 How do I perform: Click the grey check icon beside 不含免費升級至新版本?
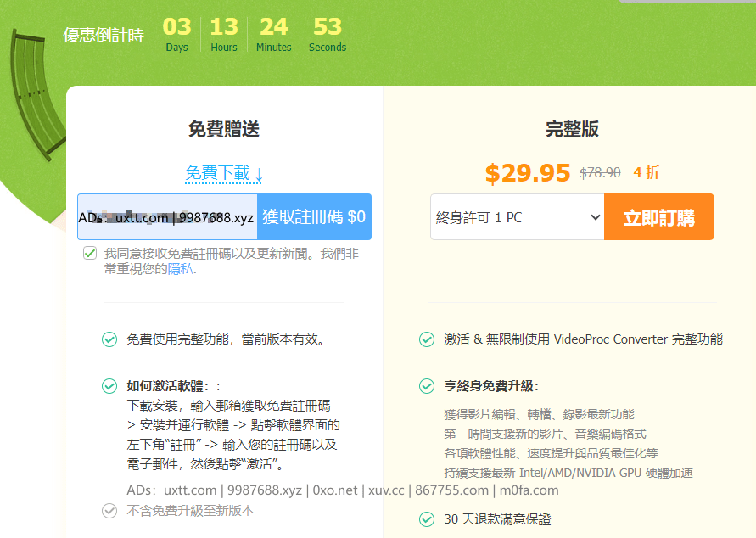(x=109, y=511)
